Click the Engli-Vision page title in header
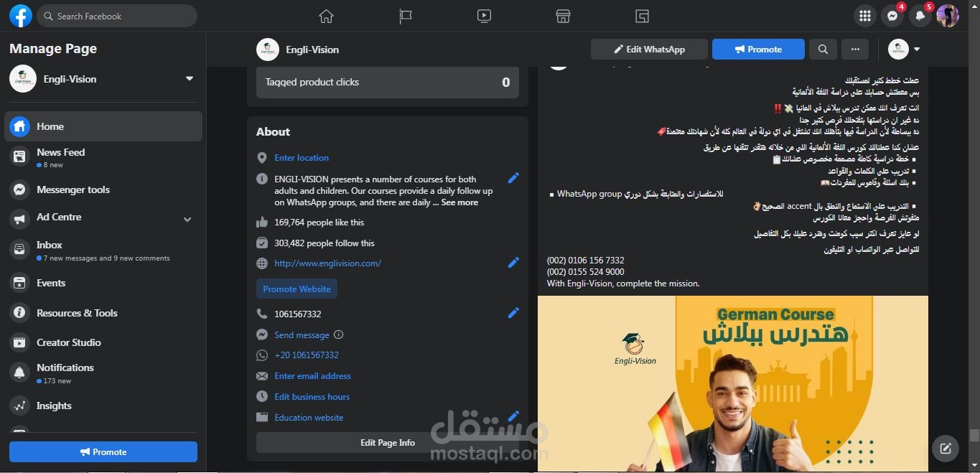Image resolution: width=980 pixels, height=473 pixels. [x=312, y=50]
